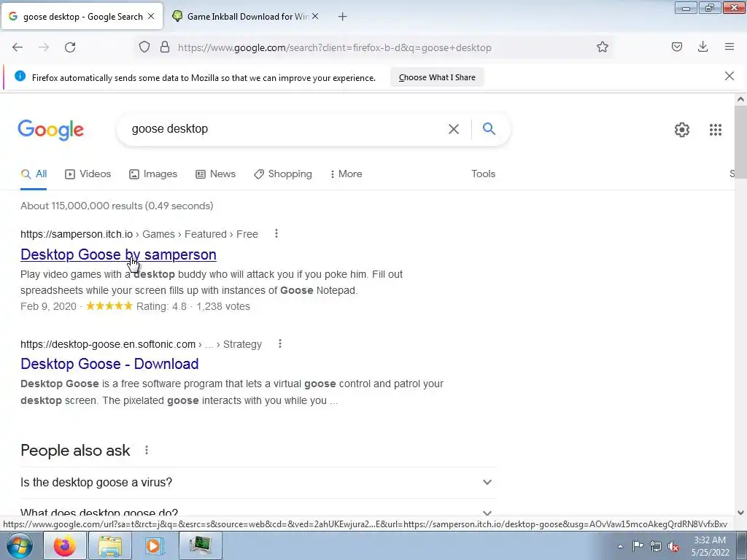Click the site security padlock icon
The width and height of the screenshot is (747, 560).
tap(165, 47)
